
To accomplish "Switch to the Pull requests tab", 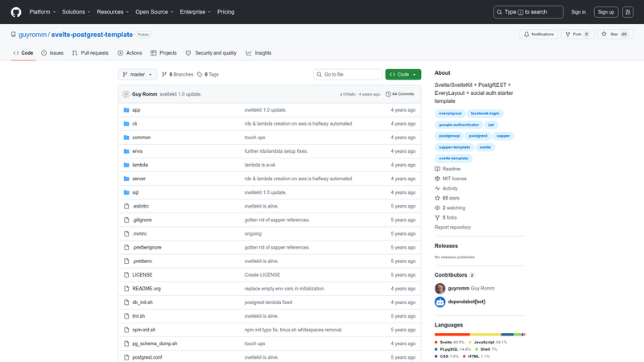I will point(90,53).
